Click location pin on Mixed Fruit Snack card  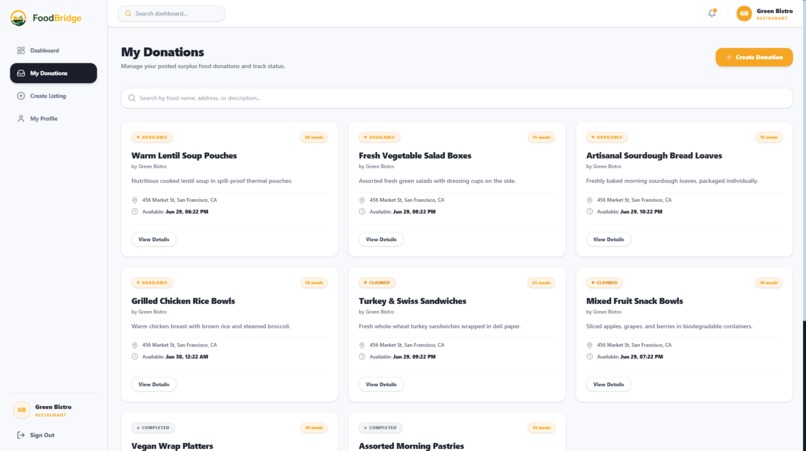[x=590, y=345]
